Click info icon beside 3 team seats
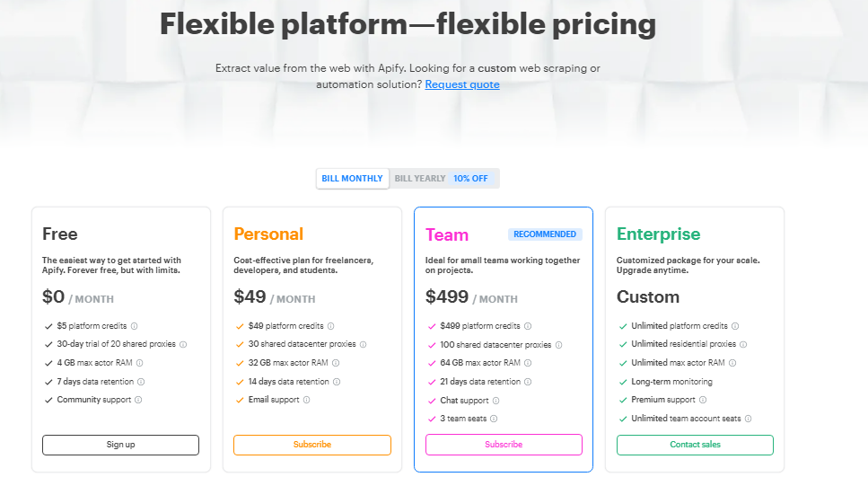Screen dimensions: 868x477 494,419
